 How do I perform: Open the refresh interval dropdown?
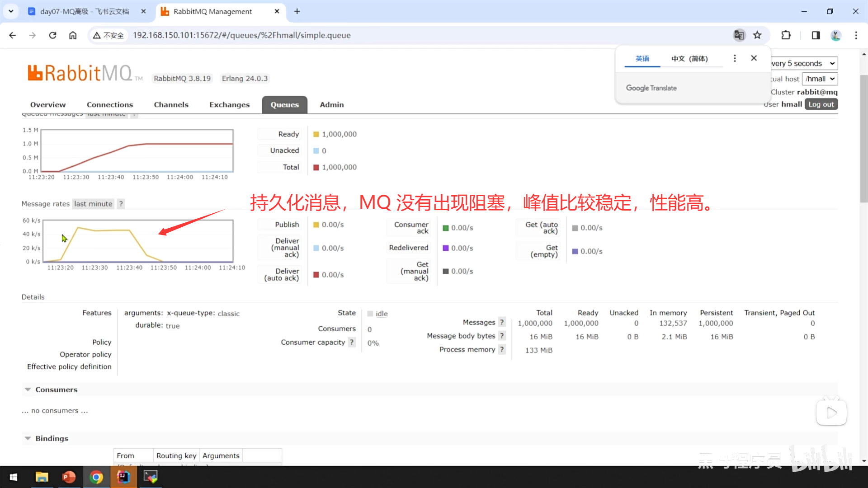[804, 63]
